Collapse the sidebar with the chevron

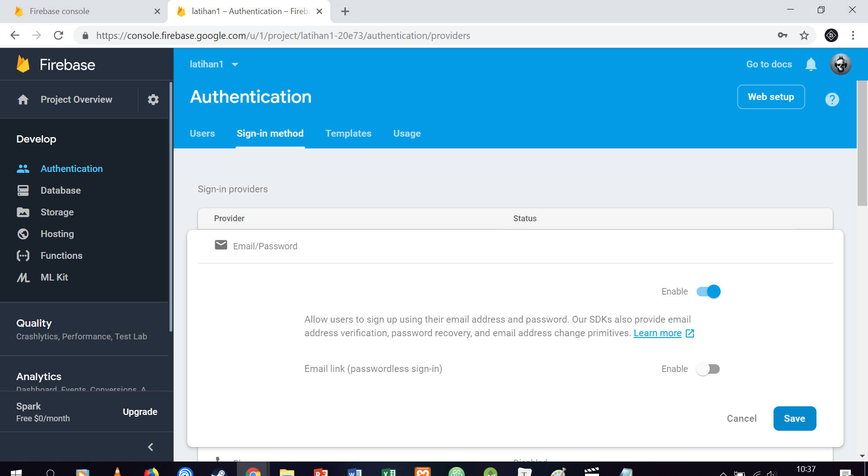click(x=151, y=447)
